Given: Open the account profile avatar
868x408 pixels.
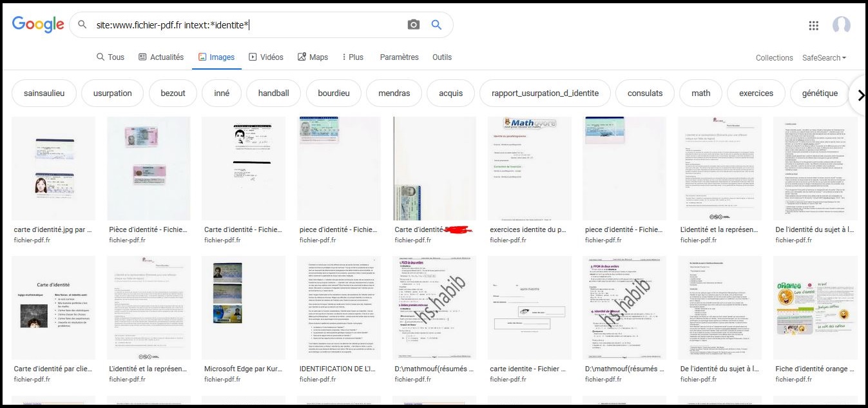Looking at the screenshot, I should click(x=841, y=25).
